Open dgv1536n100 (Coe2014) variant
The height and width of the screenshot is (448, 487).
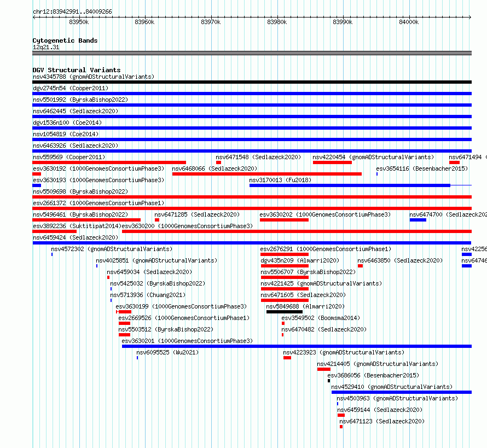[67, 123]
